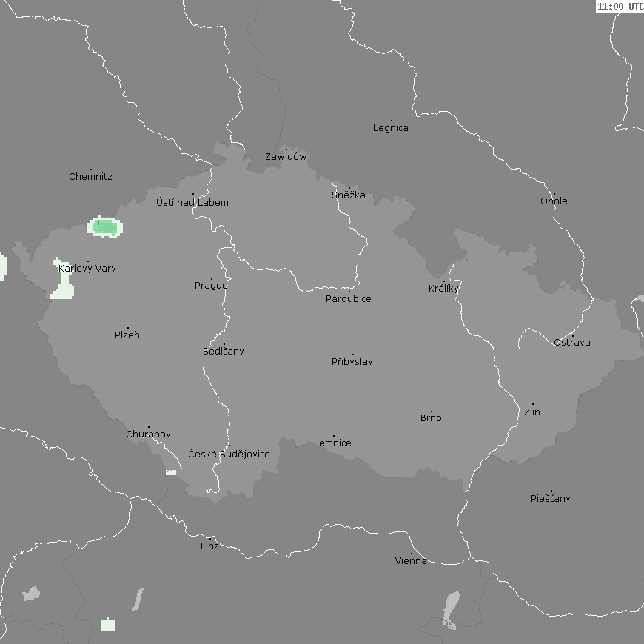Screen dimensions: 644x644
Task: Click the Přibyslav city label
Action: pos(352,362)
